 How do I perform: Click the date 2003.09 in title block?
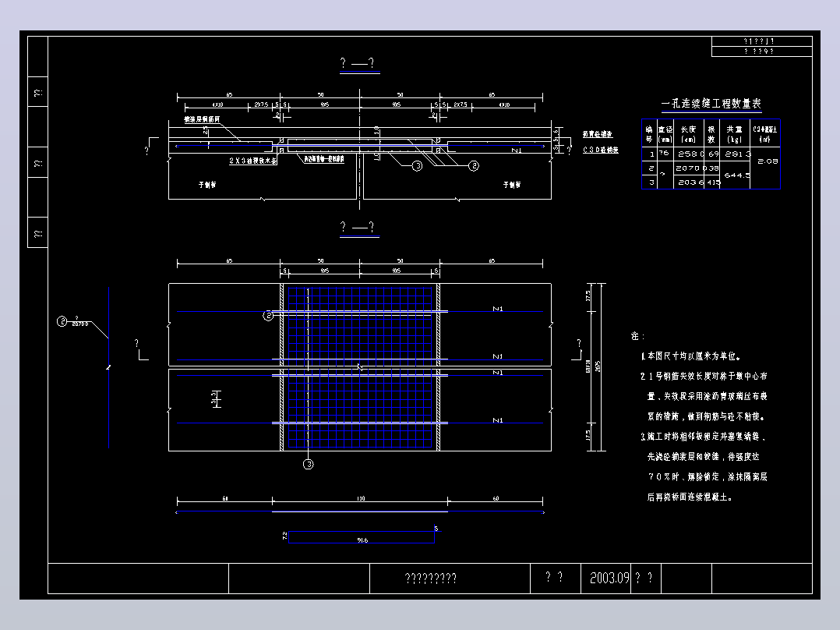click(x=609, y=578)
